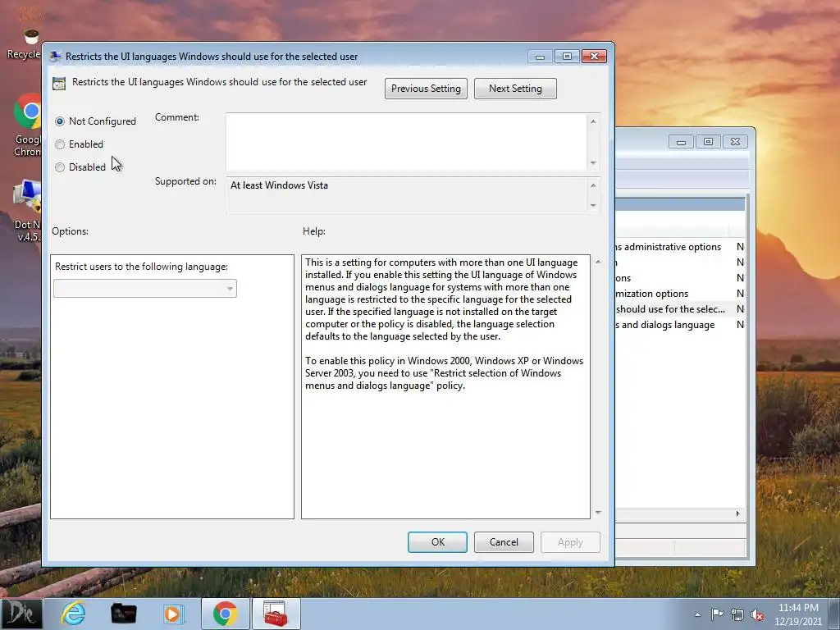Click the Help text pane

click(445, 387)
